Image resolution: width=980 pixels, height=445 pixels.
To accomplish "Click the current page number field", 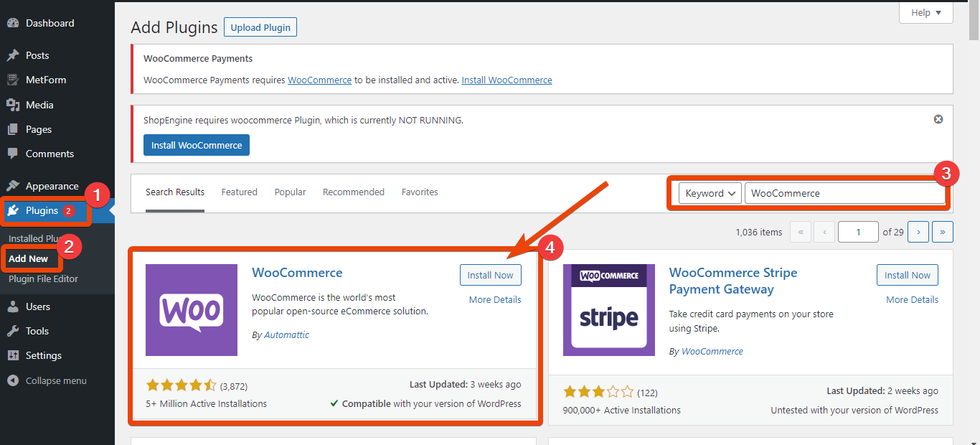I will pos(859,232).
